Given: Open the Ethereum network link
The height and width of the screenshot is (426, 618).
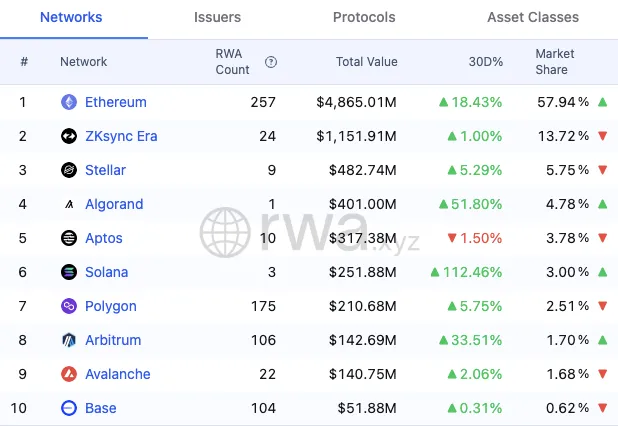Looking at the screenshot, I should click(115, 102).
